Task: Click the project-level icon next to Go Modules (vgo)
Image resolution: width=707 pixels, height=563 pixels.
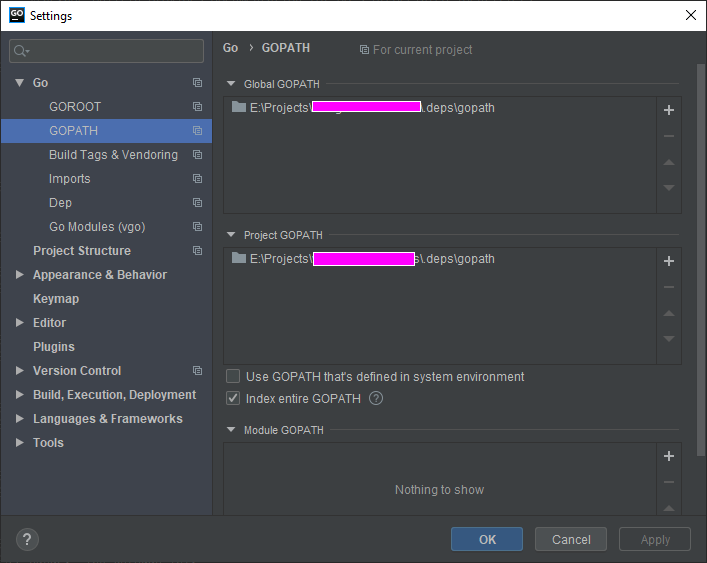Action: point(197,226)
